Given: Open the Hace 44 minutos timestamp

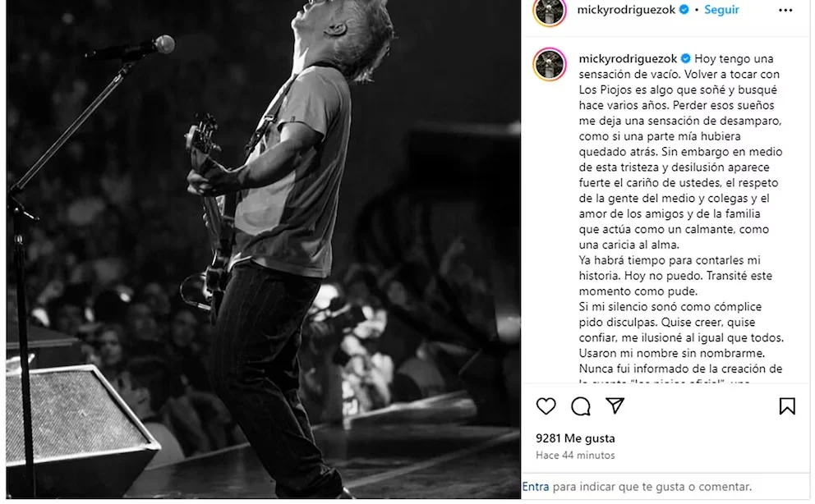Looking at the screenshot, I should pos(575,456).
